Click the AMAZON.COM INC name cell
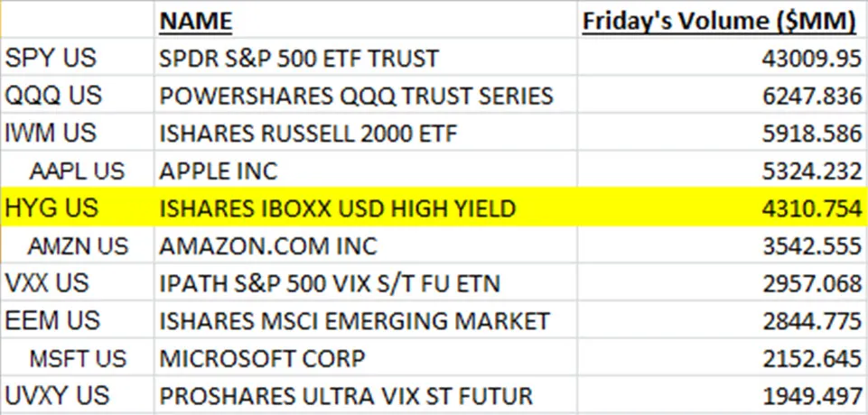Viewport: 868px width, 415px height. coord(268,245)
